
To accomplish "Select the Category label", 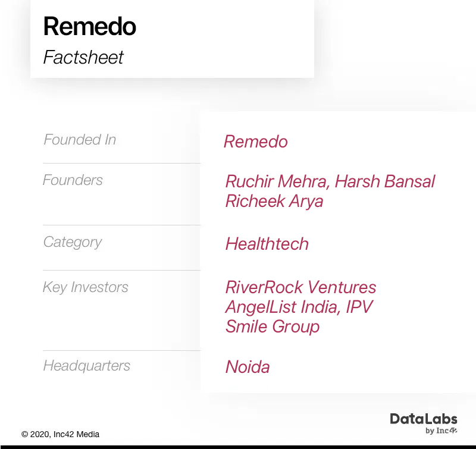I will click(x=72, y=243).
